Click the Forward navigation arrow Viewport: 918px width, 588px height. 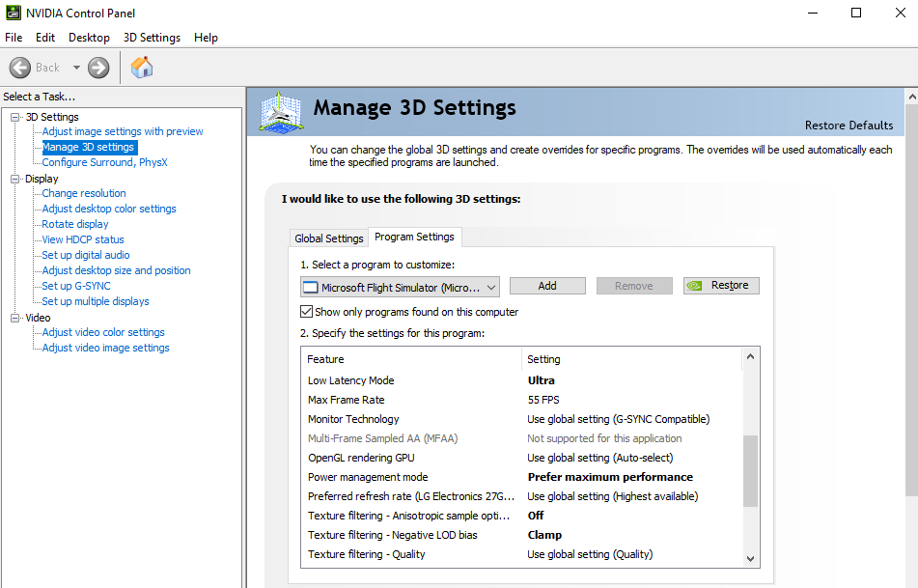click(97, 68)
